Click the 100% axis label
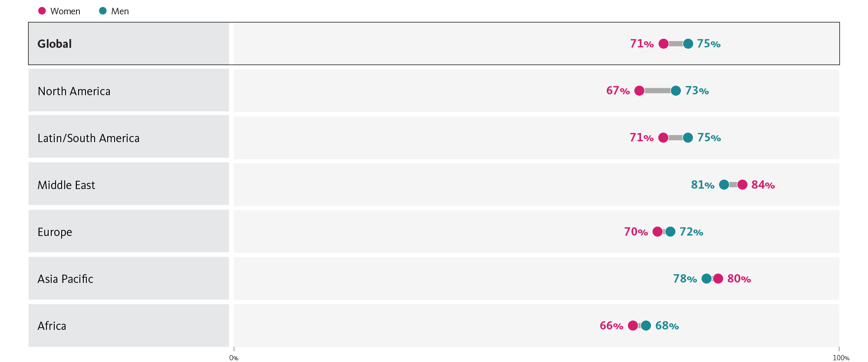Screen dimensions: 868x362 point(841,358)
